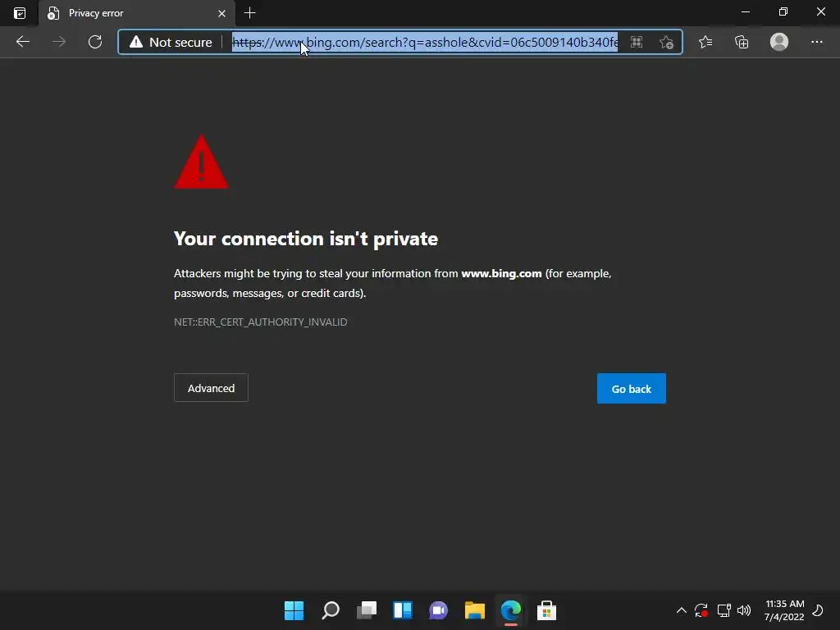Click the Microsoft Edge taskbar icon

coord(510,610)
